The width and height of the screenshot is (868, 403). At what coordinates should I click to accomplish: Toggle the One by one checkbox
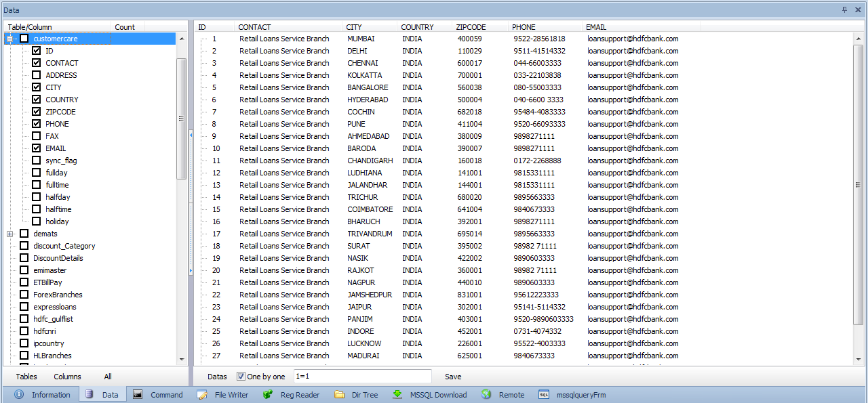pos(241,377)
